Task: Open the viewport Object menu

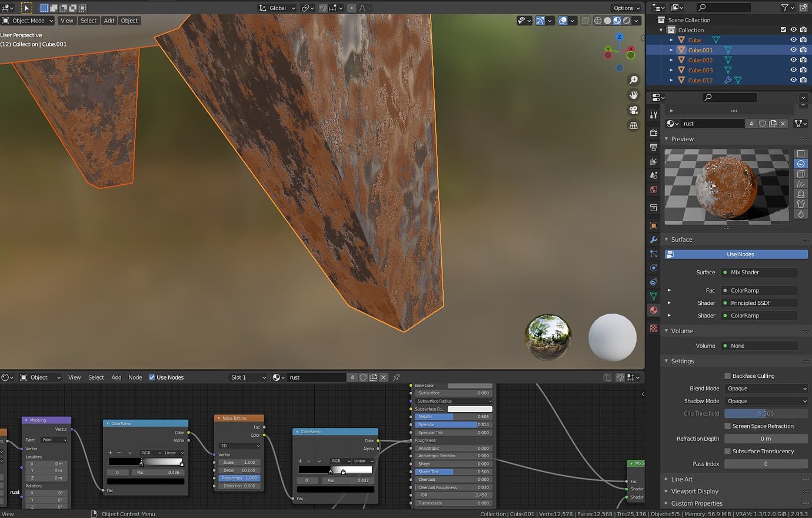Action: pos(129,21)
